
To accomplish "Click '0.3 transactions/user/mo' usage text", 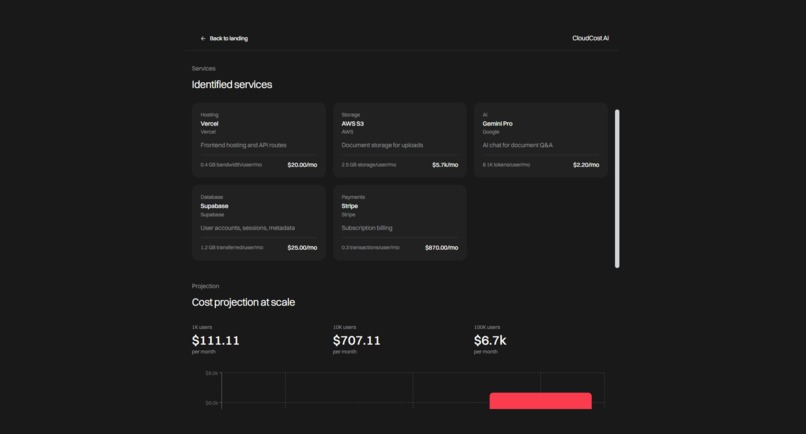I will [370, 248].
